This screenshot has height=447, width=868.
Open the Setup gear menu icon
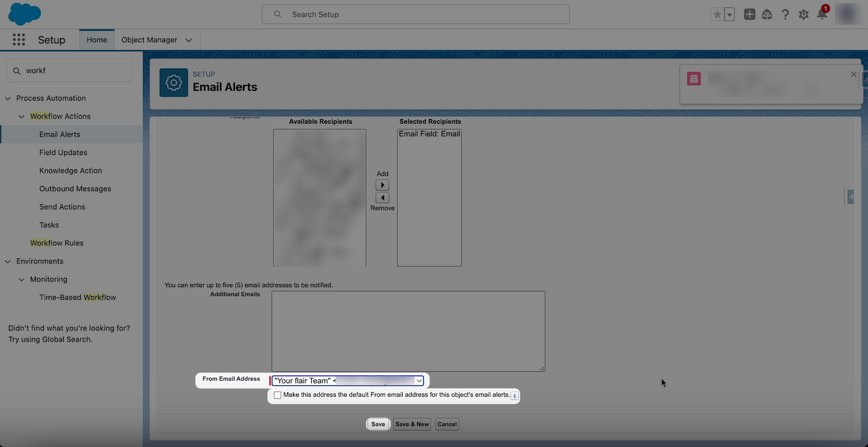click(803, 15)
